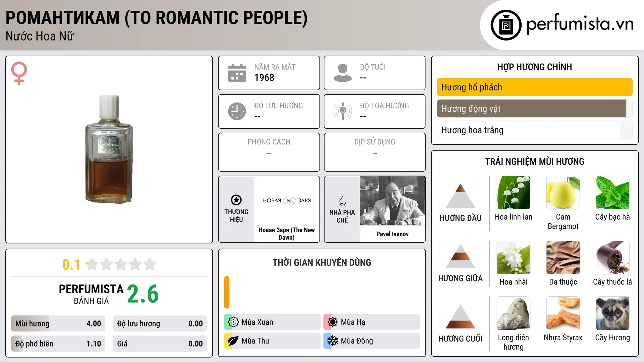
Task: Click the Trải nghiệm mùi hương heading
Action: [535, 162]
